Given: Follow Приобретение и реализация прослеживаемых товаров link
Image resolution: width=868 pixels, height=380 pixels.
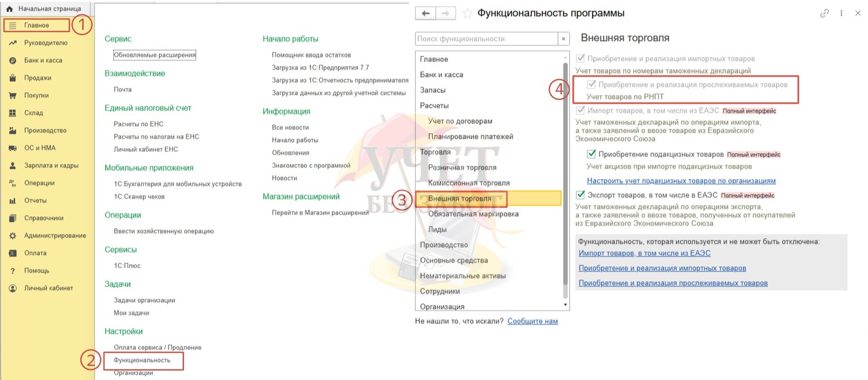Looking at the screenshot, I should [673, 283].
